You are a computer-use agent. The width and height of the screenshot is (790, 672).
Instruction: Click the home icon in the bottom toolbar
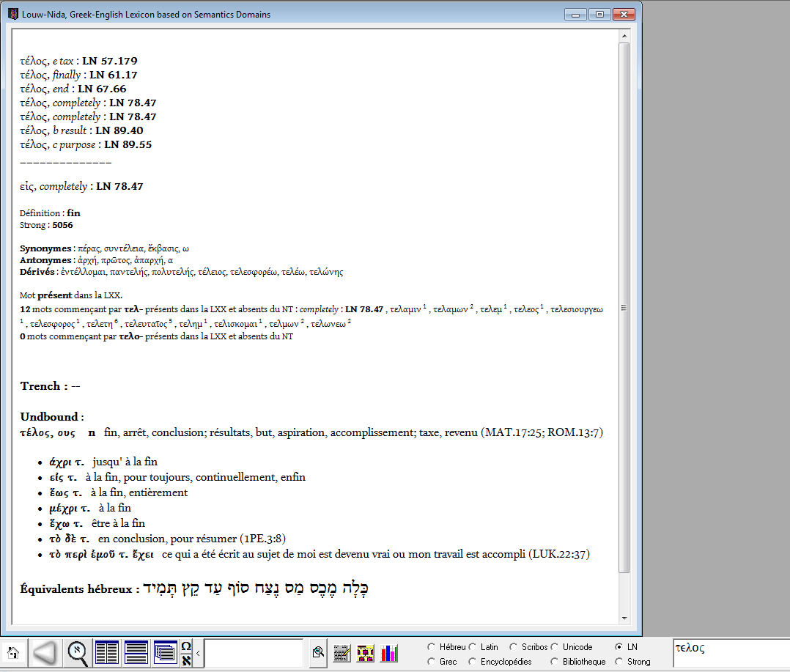click(13, 654)
